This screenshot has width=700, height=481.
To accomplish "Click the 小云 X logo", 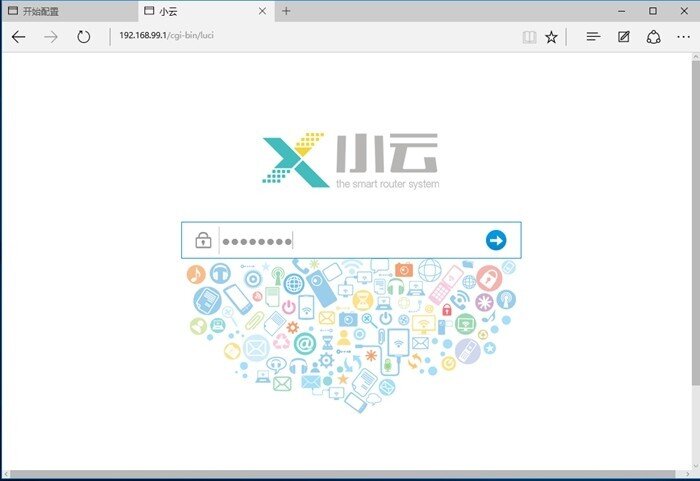I will coord(295,159).
